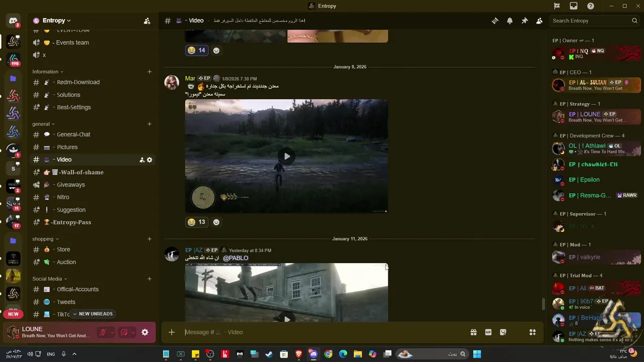Open the Pictures channel

tap(93, 147)
